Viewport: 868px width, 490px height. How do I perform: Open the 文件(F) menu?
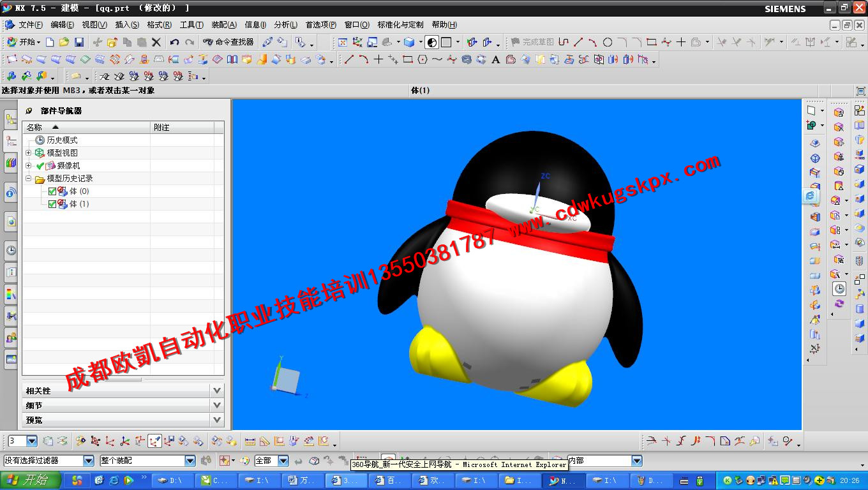point(31,25)
